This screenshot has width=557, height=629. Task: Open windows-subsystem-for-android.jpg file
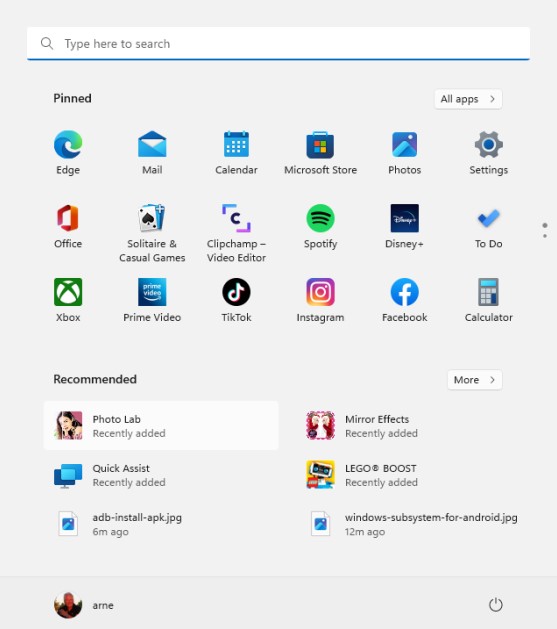413,524
